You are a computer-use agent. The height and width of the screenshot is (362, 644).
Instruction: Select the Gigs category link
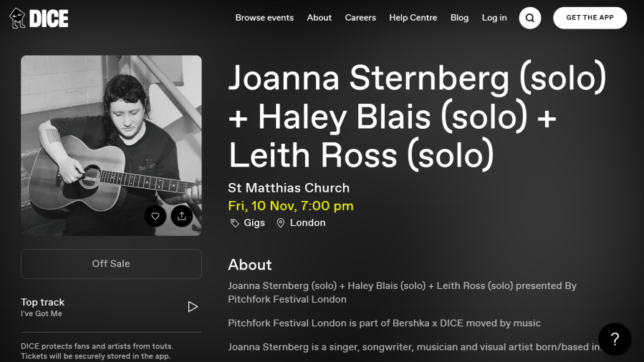(x=254, y=223)
